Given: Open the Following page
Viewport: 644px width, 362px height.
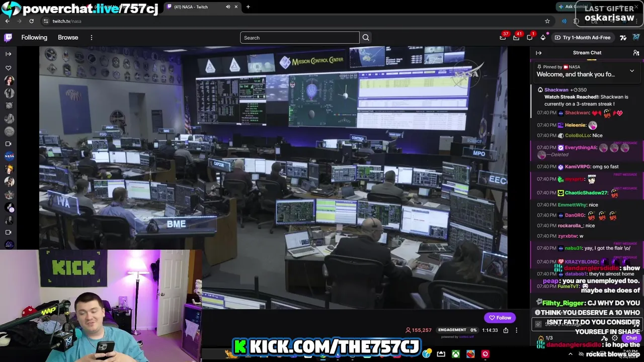Looking at the screenshot, I should tap(34, 38).
